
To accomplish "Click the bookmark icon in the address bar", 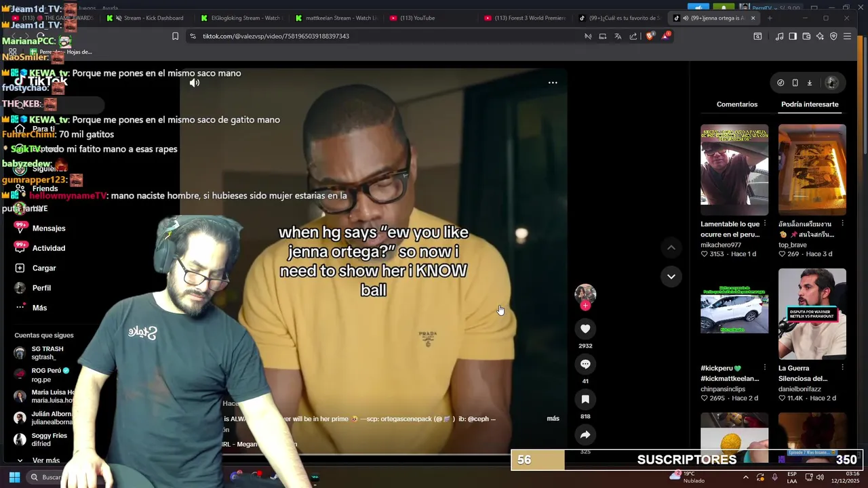I will [x=175, y=36].
